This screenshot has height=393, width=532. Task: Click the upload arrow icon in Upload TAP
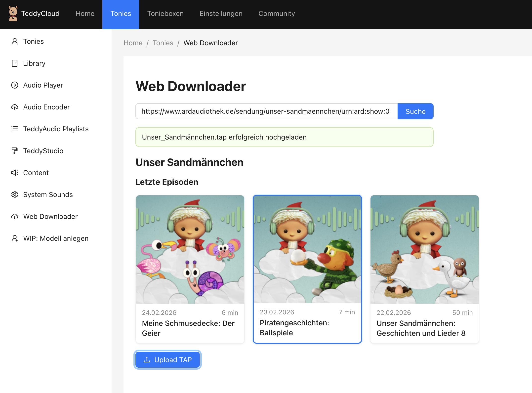pyautogui.click(x=147, y=360)
